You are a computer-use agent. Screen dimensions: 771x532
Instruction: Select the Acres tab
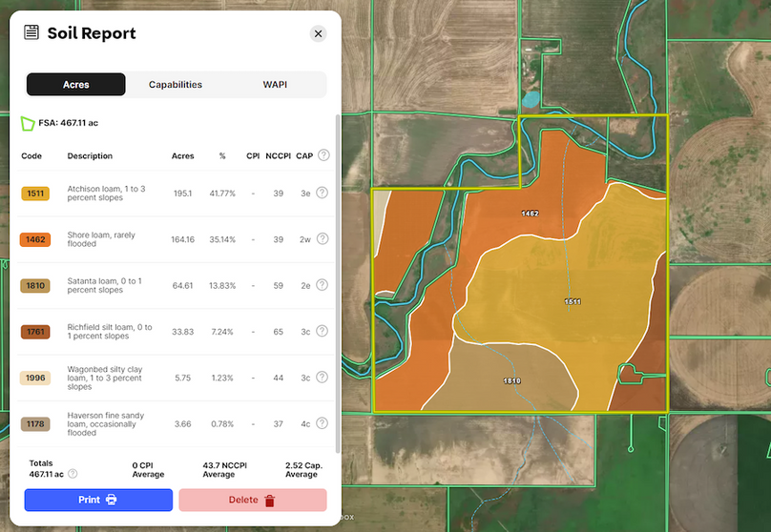tap(76, 85)
